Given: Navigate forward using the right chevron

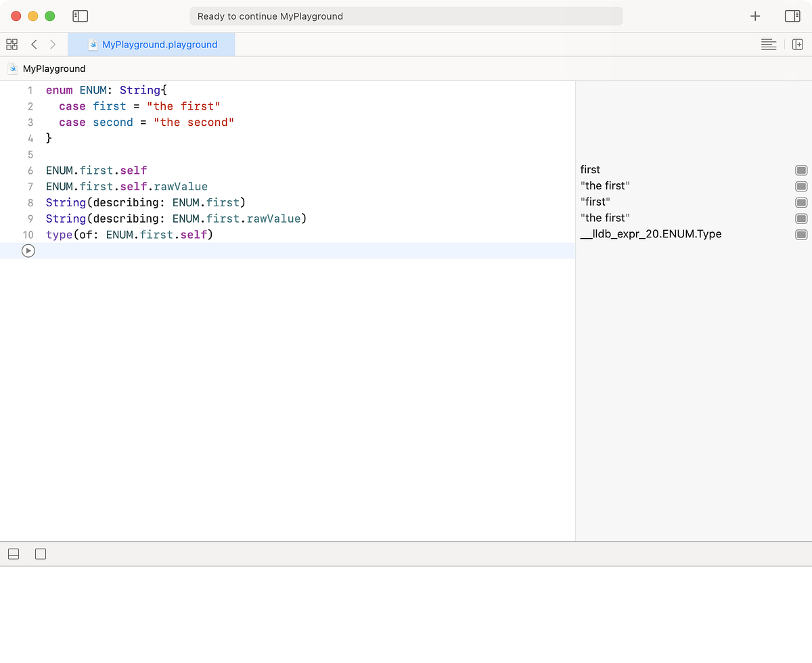Looking at the screenshot, I should click(x=53, y=44).
